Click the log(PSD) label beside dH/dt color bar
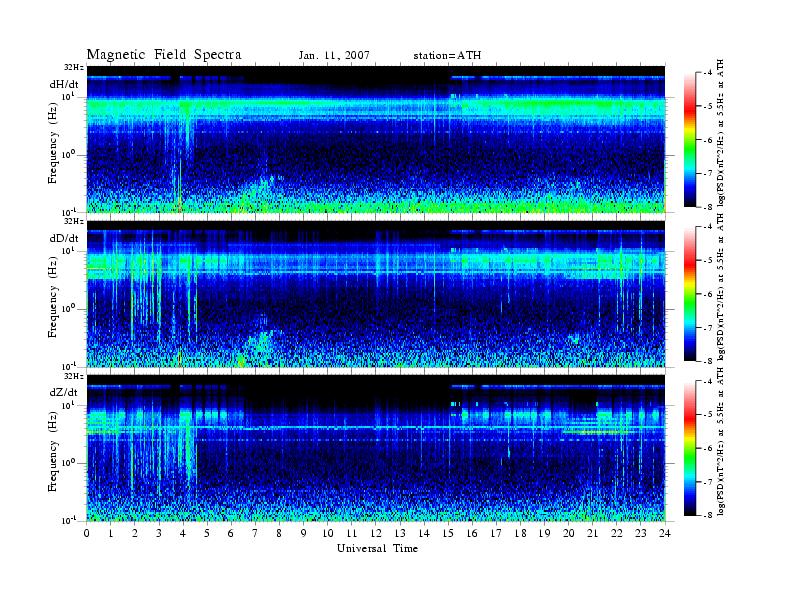The width and height of the screenshot is (792, 612). [x=721, y=132]
